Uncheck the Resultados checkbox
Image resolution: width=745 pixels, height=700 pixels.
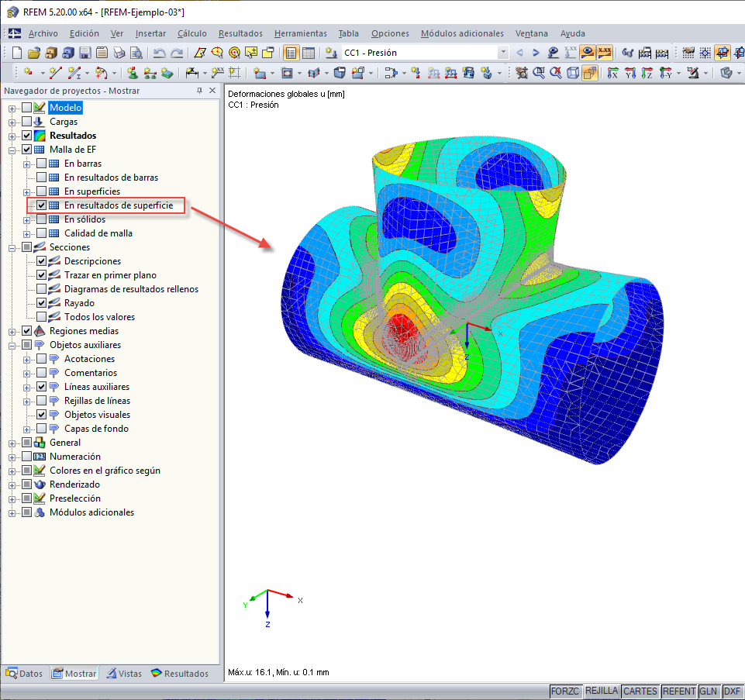[26, 136]
